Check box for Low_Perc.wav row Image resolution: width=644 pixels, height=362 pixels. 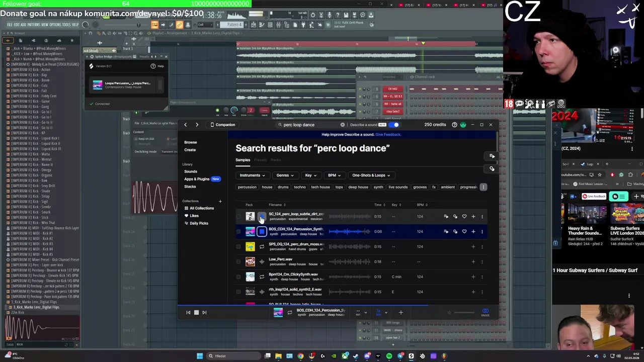238,262
